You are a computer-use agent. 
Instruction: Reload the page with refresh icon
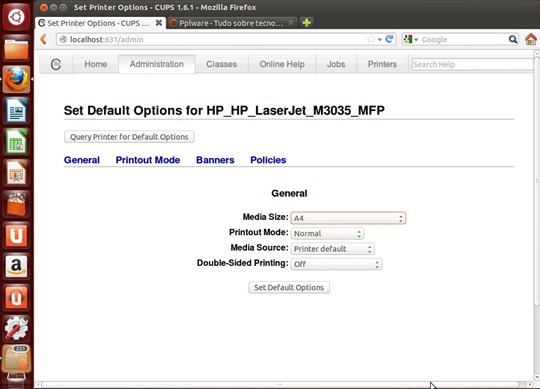tap(390, 39)
